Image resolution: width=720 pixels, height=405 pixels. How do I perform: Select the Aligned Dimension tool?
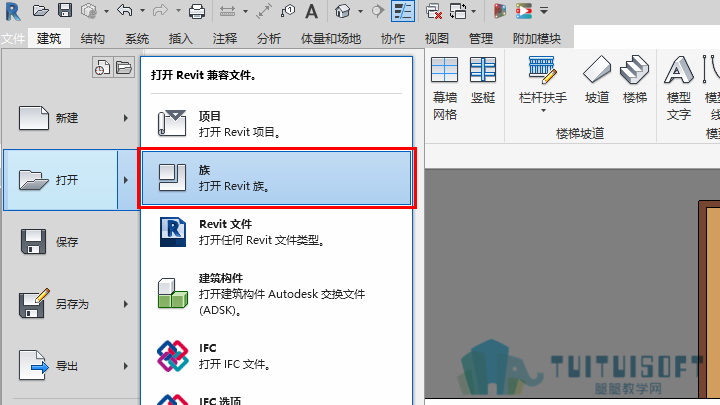264,11
